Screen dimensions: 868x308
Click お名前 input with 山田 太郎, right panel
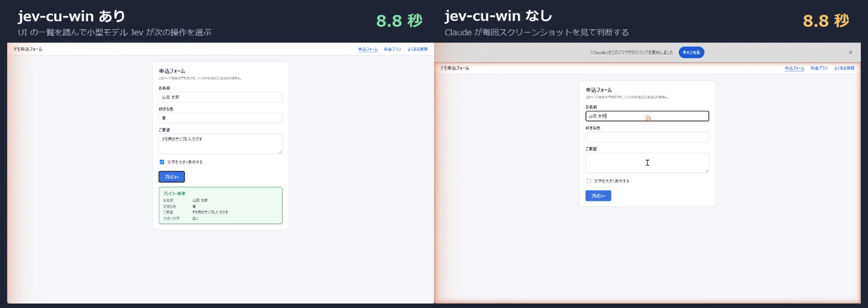(x=647, y=116)
